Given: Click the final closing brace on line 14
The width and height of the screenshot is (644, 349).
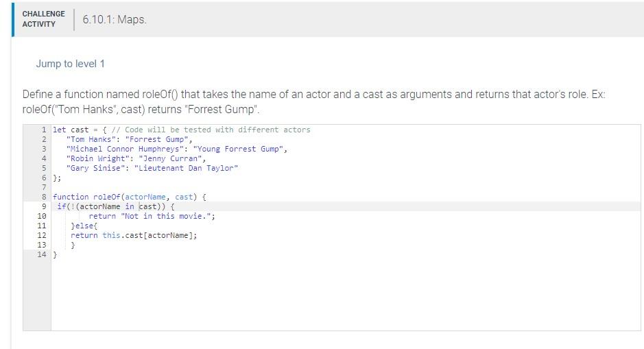Looking at the screenshot, I should pos(55,254).
